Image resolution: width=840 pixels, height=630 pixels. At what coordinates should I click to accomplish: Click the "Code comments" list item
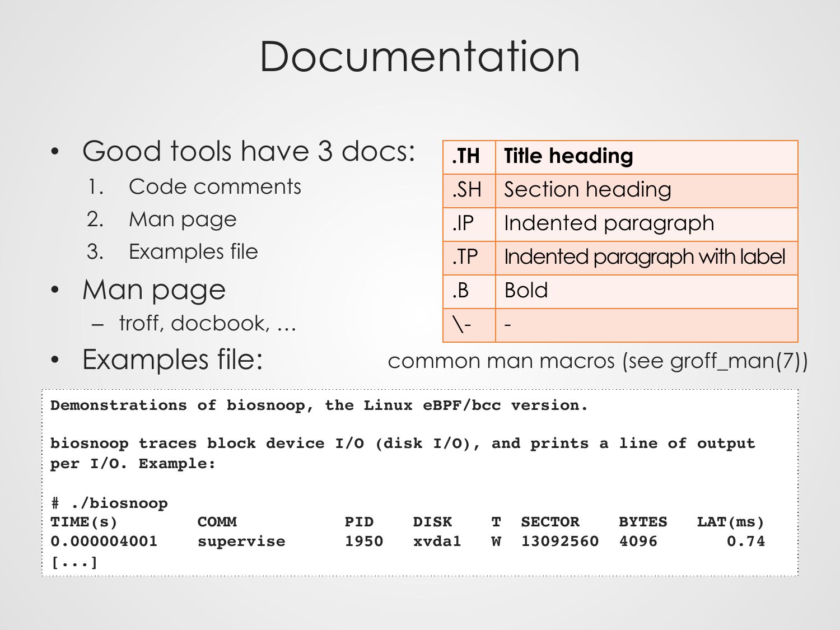coord(214,186)
